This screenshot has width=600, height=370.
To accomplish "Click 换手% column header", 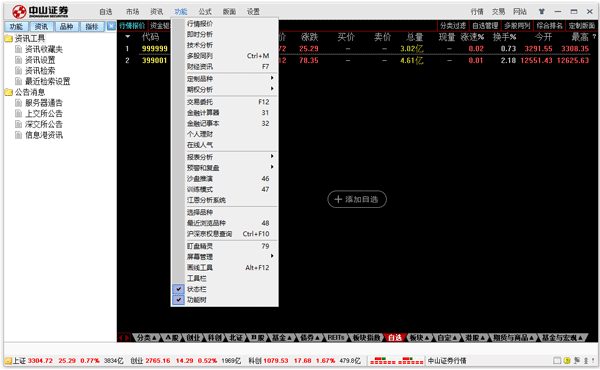I will 504,37.
